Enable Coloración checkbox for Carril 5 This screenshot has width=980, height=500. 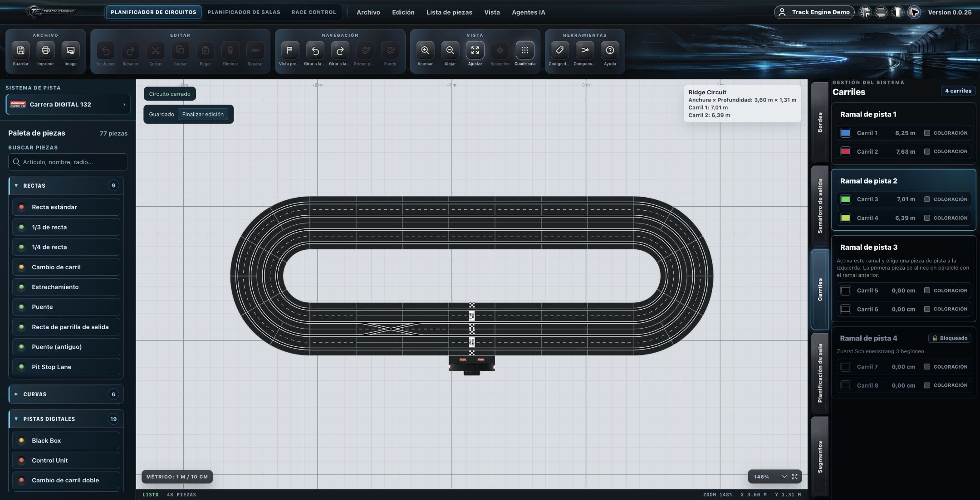pyautogui.click(x=927, y=291)
